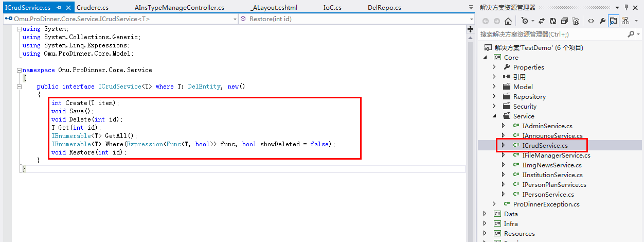Click the Collapse All icon

pyautogui.click(x=564, y=21)
